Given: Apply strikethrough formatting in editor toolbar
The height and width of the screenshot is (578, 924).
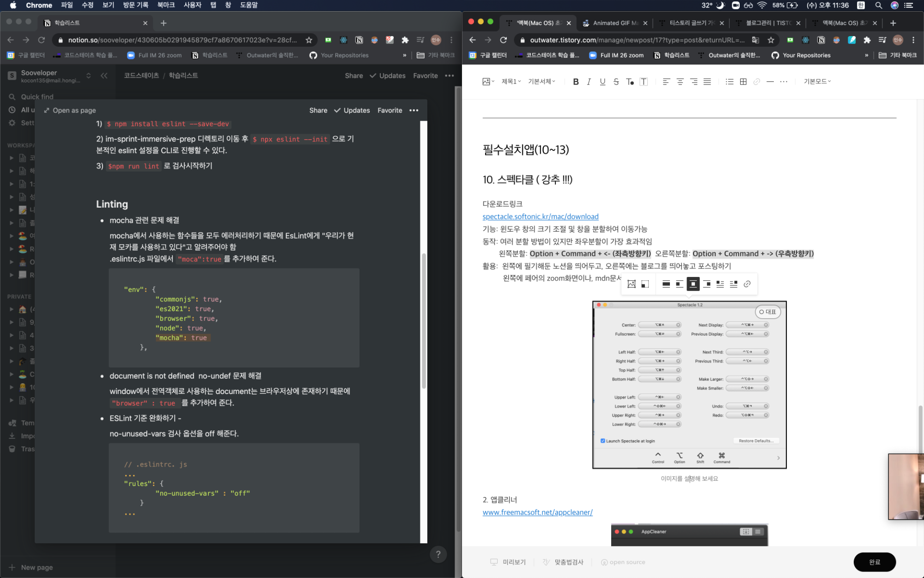Looking at the screenshot, I should (616, 82).
